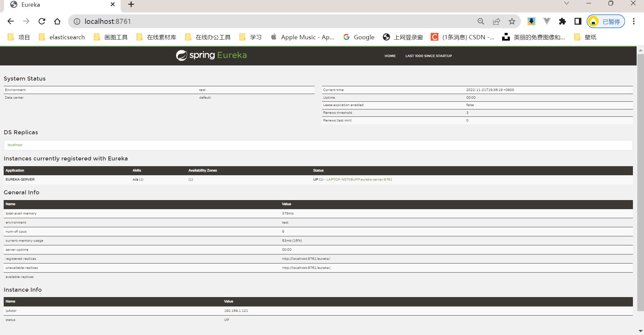Image resolution: width=644 pixels, height=335 pixels.
Task: Select the ipAddr value 192.168.1.121
Action: click(236, 311)
